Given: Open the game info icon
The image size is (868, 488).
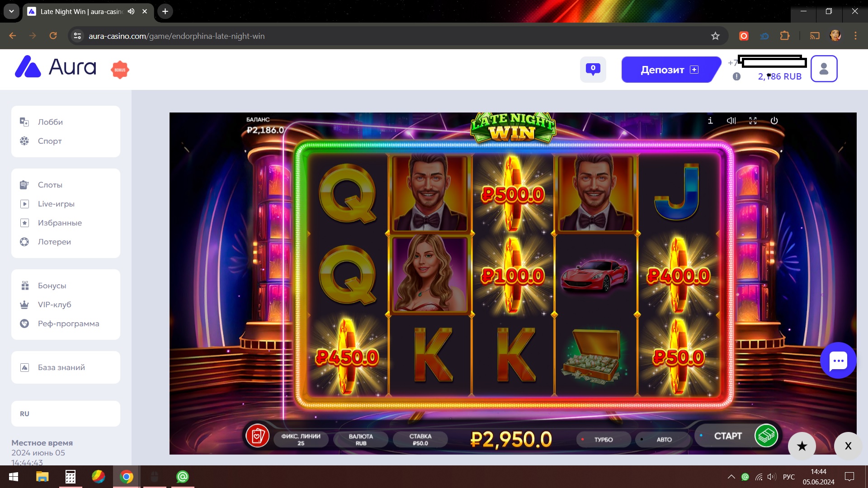Looking at the screenshot, I should point(710,121).
